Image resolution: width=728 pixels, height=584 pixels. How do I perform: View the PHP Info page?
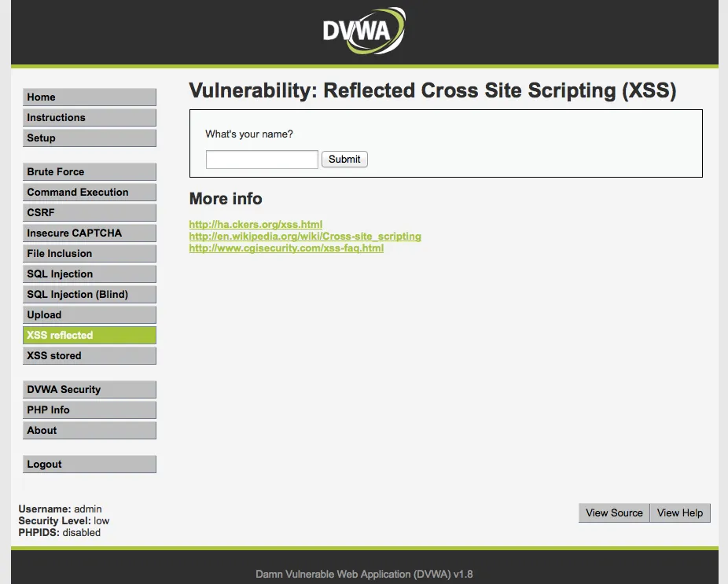[89, 410]
